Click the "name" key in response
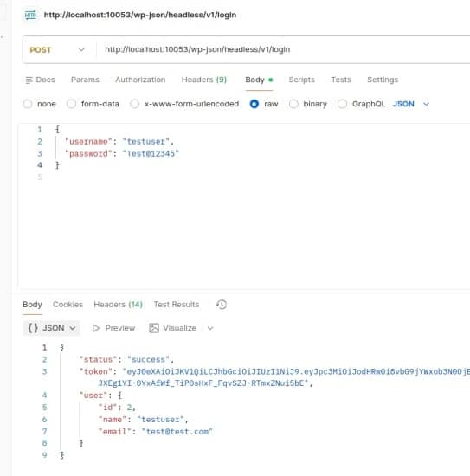 pyautogui.click(x=113, y=420)
